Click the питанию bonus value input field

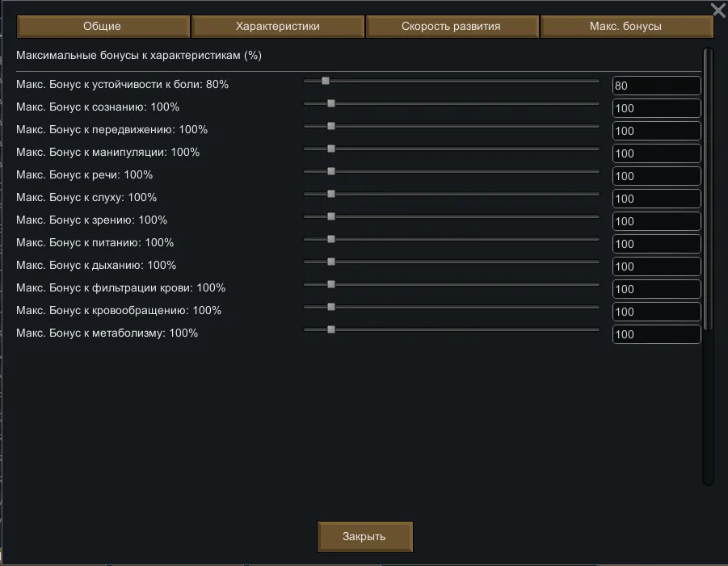pyautogui.click(x=656, y=244)
